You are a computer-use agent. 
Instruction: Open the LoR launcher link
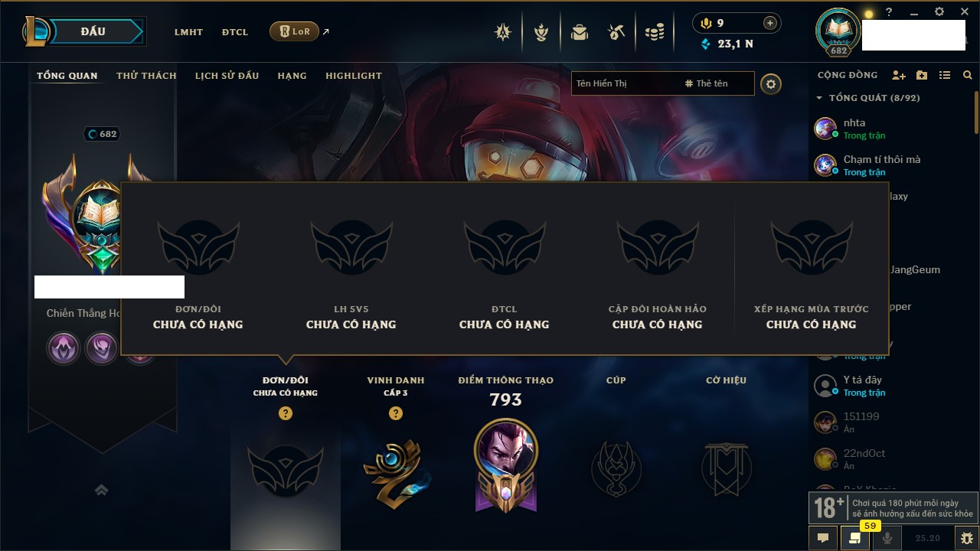coord(295,31)
